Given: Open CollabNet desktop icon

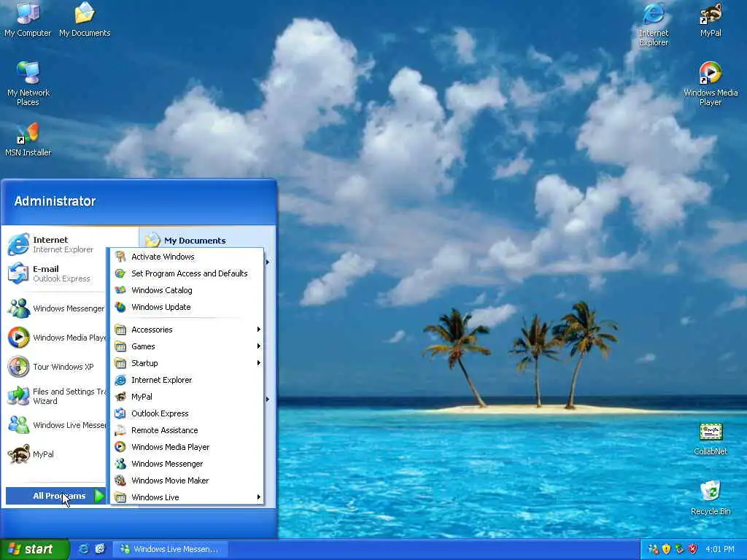Looking at the screenshot, I should [711, 439].
